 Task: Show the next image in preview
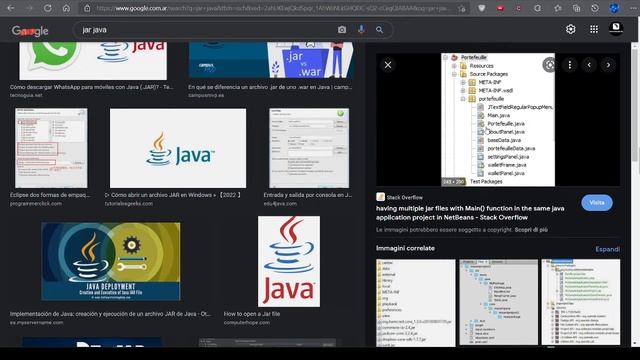(608, 64)
